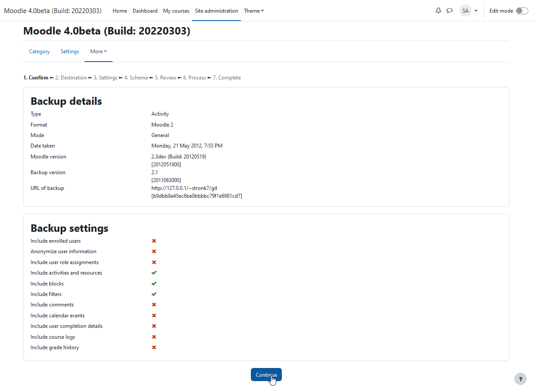Click the Backup settings heading
The width and height of the screenshot is (534, 392).
69,228
